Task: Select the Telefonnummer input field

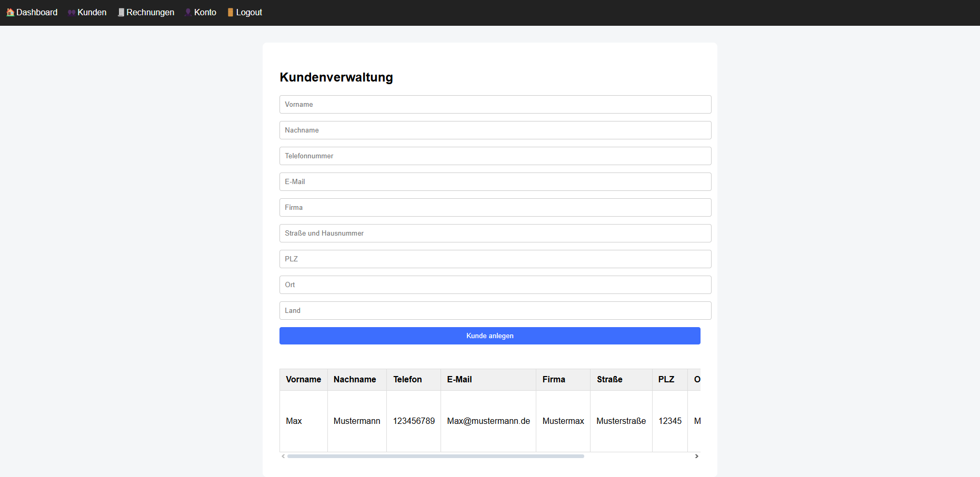Action: point(495,156)
